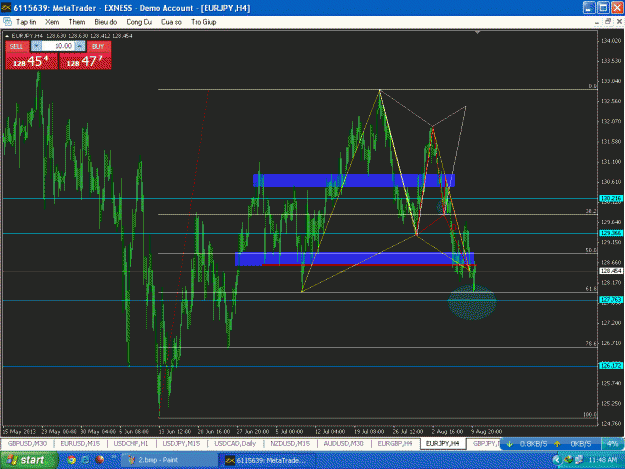Select the active EURJPY,H4 chart tab
The height and width of the screenshot is (469, 625).
(x=443, y=443)
